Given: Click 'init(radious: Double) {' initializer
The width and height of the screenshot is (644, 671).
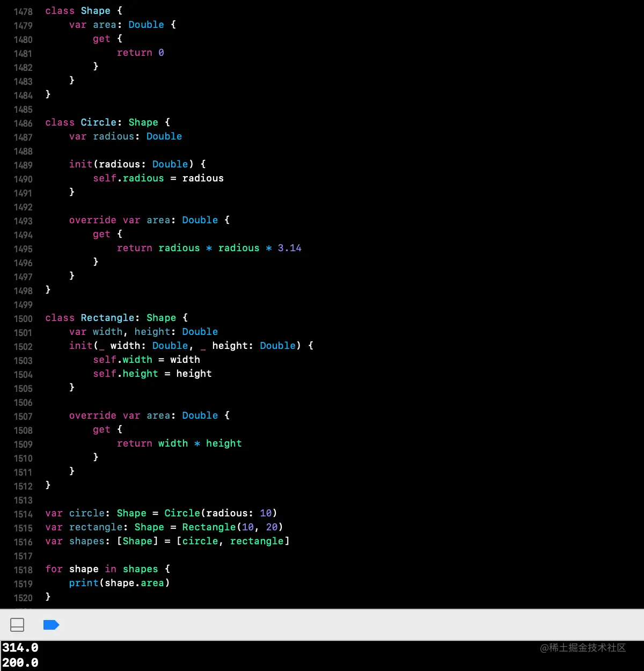Looking at the screenshot, I should 137,164.
